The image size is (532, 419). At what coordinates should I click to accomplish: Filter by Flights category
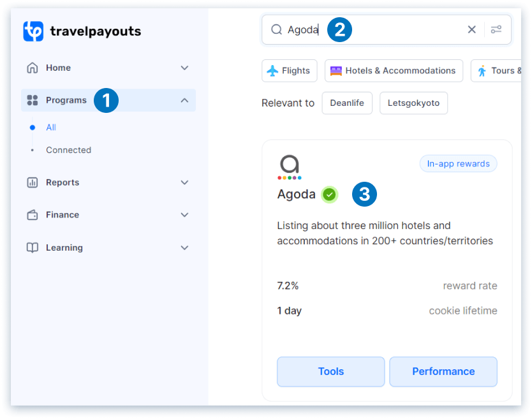pos(289,71)
